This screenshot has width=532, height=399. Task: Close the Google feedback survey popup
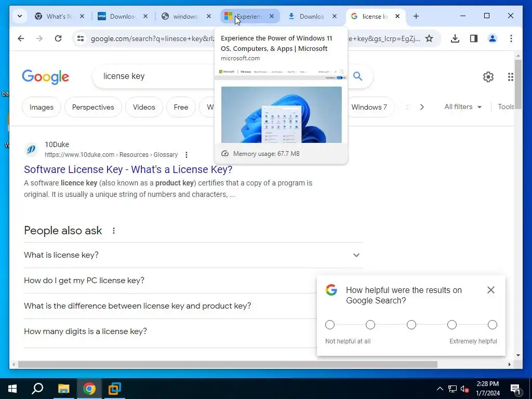(x=490, y=290)
